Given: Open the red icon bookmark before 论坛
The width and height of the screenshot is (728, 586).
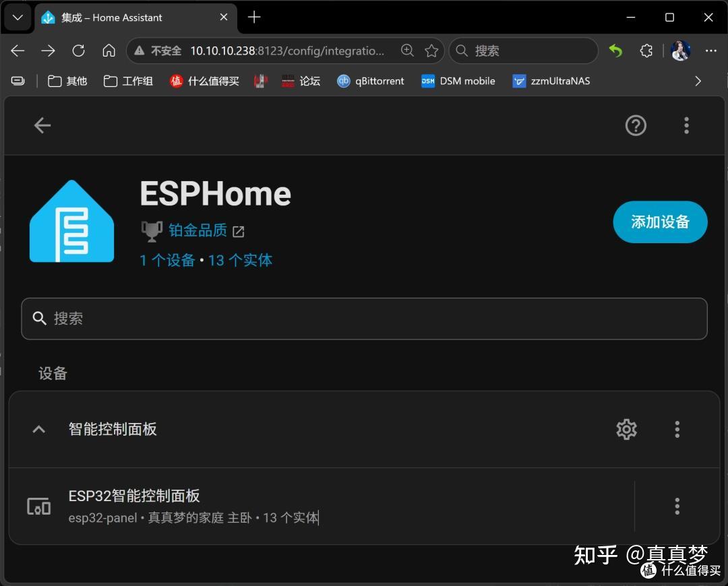Looking at the screenshot, I should (x=260, y=82).
